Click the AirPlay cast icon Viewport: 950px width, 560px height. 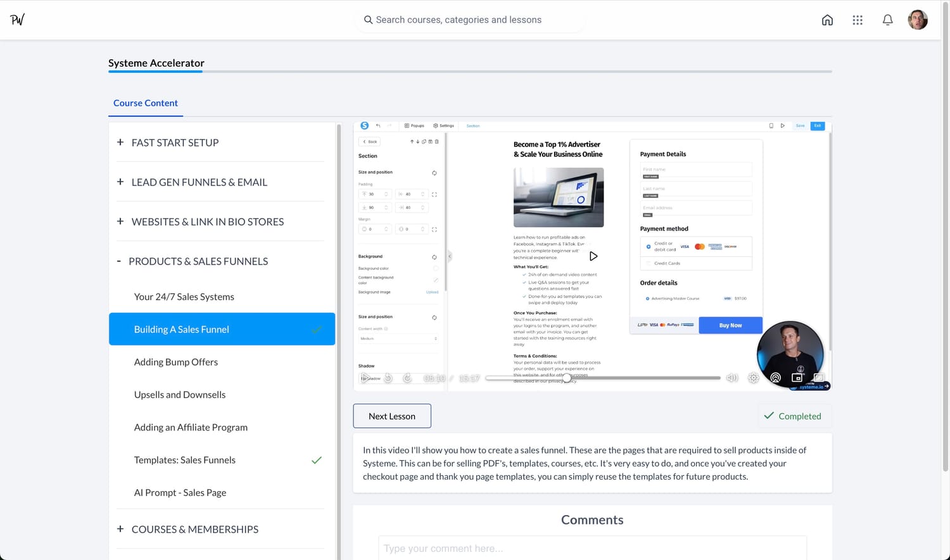(775, 378)
